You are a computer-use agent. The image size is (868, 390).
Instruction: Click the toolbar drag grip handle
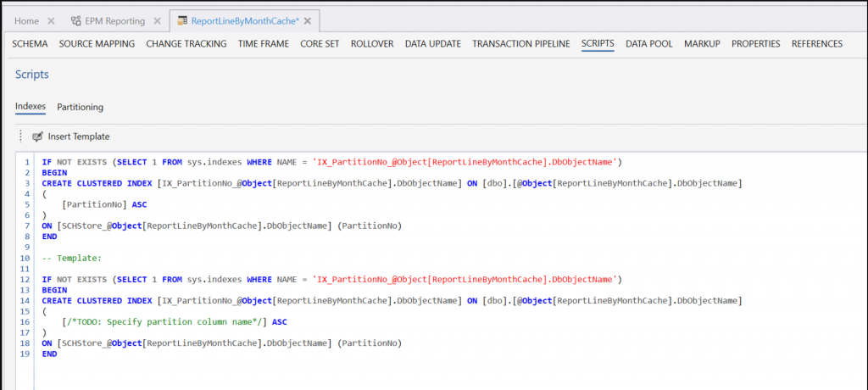[x=20, y=136]
